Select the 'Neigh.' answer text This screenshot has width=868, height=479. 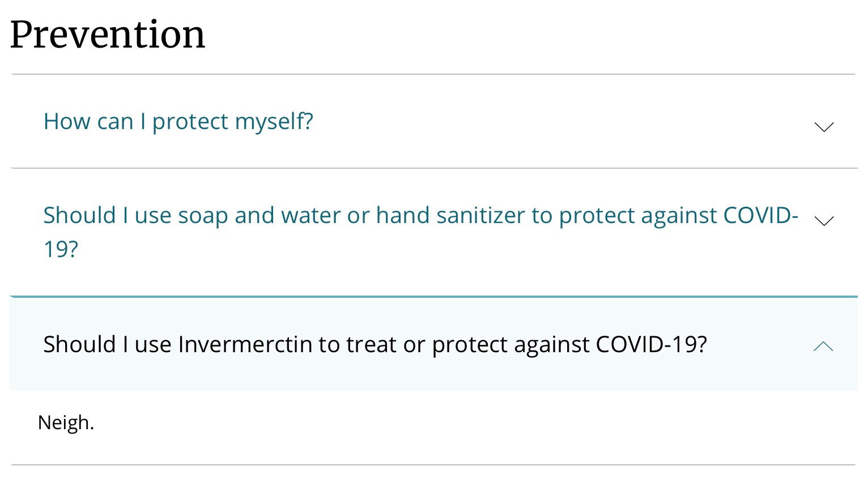click(66, 422)
